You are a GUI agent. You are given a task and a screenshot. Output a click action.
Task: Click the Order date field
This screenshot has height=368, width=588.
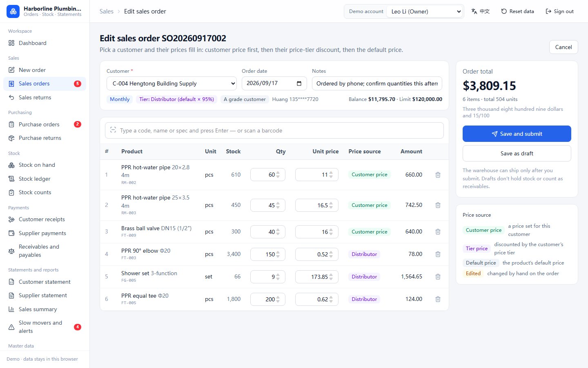[274, 83]
